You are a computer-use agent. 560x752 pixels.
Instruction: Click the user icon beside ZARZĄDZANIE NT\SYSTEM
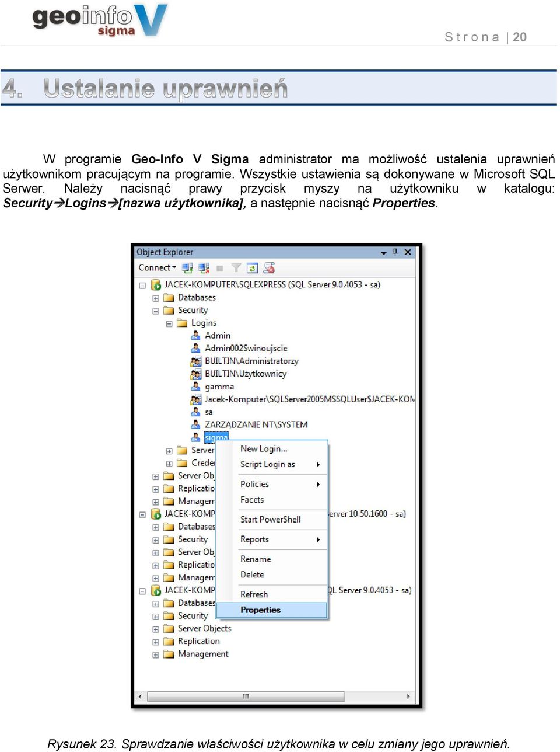(x=196, y=425)
